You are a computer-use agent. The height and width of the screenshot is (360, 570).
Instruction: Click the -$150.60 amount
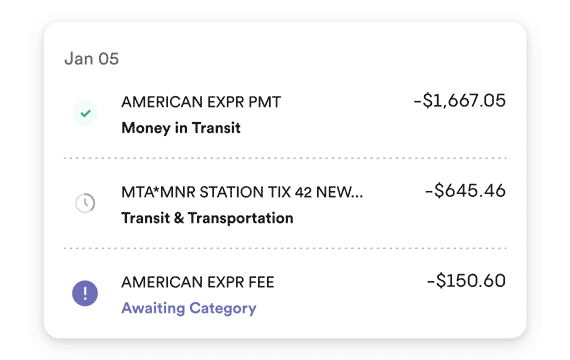[466, 281]
